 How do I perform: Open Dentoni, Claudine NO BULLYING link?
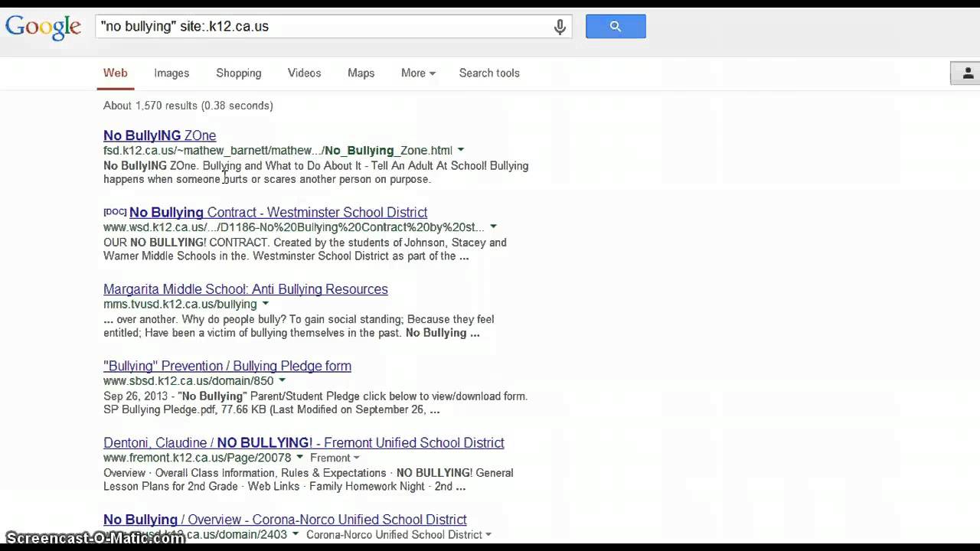[x=304, y=442]
